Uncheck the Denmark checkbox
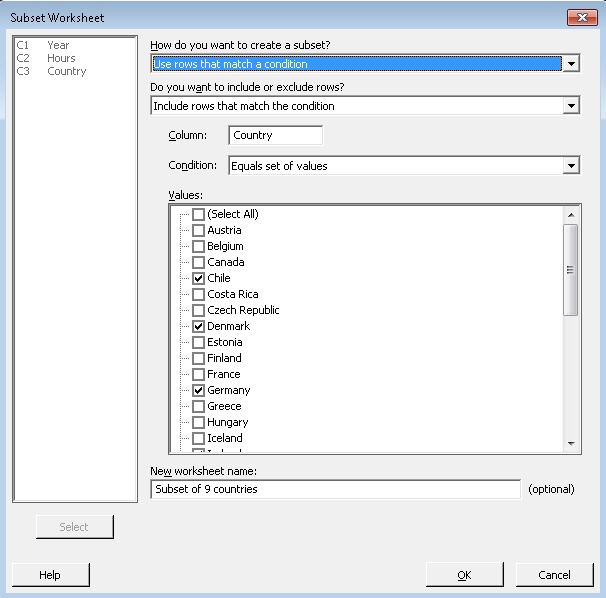Screen dimensions: 606x598 click(199, 326)
